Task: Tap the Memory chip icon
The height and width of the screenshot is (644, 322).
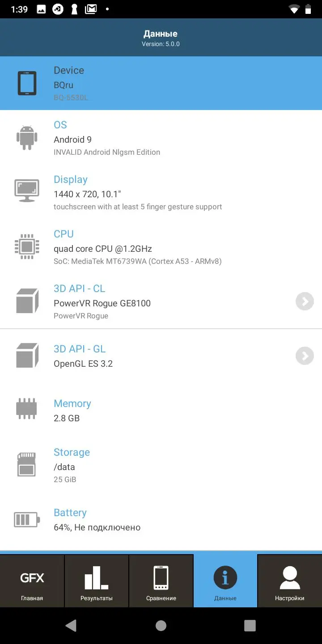Action: (27, 408)
